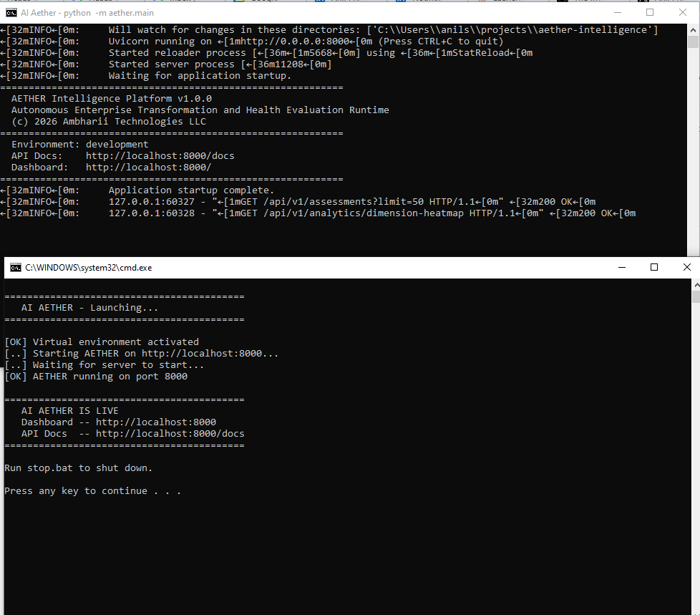Click the 'Environment: development' line

(x=80, y=145)
